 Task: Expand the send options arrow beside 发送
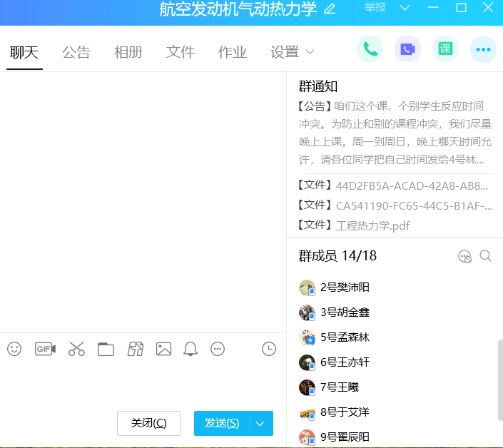[260, 424]
